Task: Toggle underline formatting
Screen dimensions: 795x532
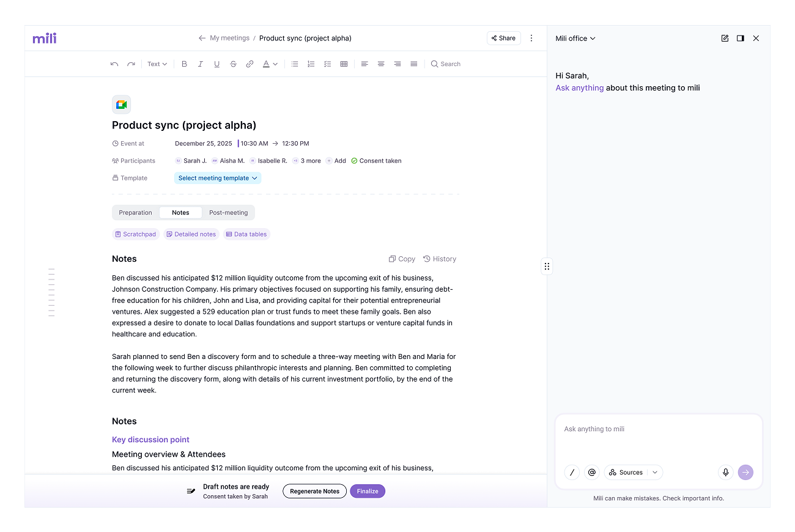Action: point(216,64)
